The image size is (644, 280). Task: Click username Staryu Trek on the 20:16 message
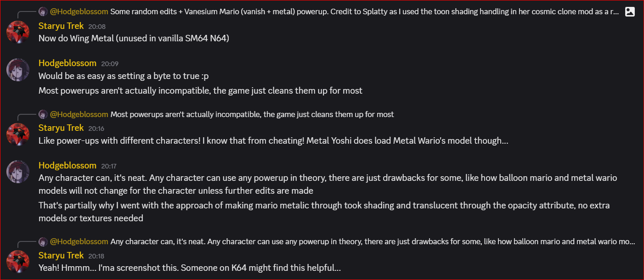(61, 128)
